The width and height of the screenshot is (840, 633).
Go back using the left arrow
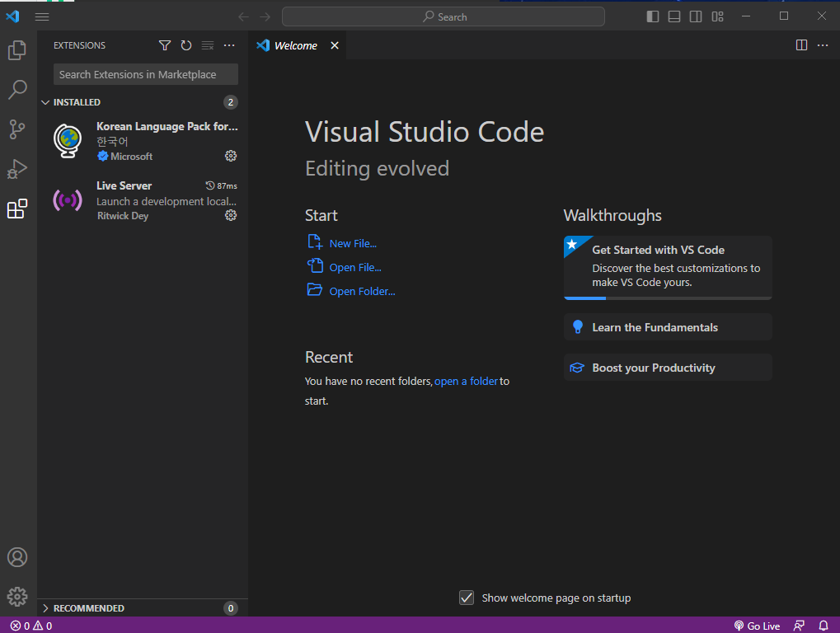244,17
